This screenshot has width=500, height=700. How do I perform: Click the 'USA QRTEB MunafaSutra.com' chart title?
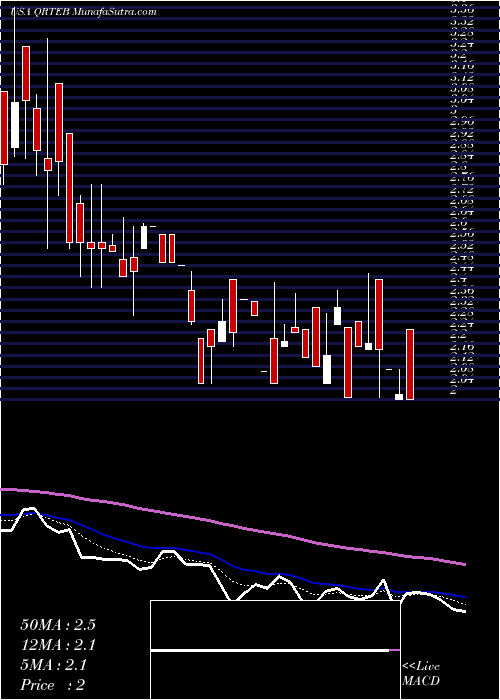click(83, 12)
